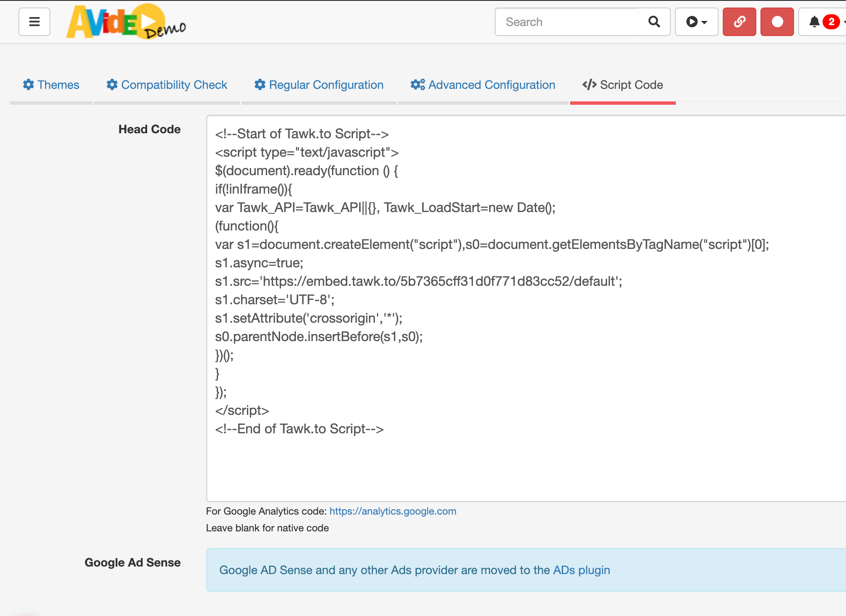846x616 pixels.
Task: Click the search magnifier icon
Action: click(654, 22)
